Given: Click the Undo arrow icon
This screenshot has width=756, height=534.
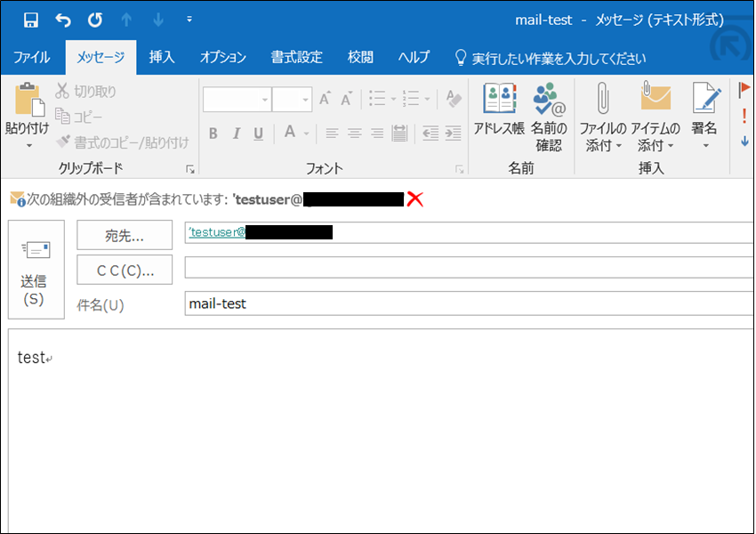Looking at the screenshot, I should pos(62,20).
